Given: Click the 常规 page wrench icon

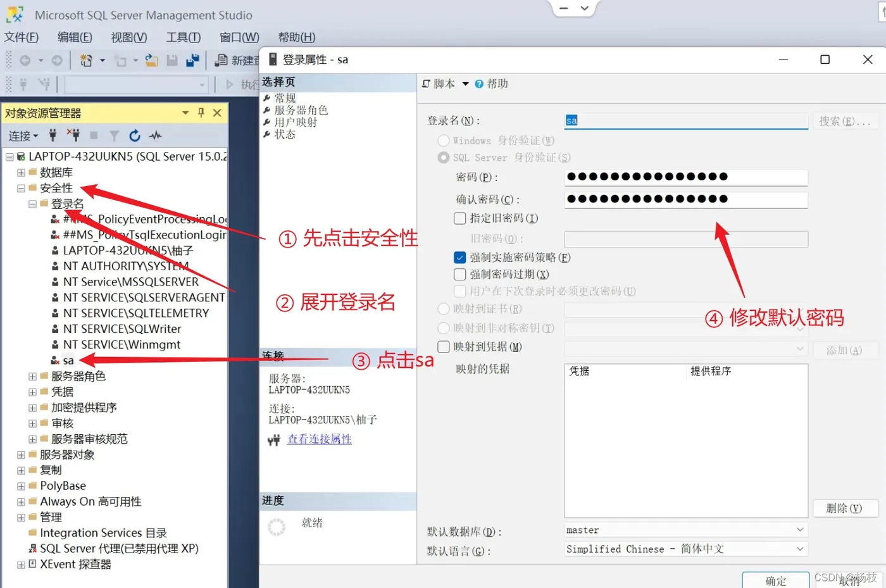Looking at the screenshot, I should tap(267, 98).
